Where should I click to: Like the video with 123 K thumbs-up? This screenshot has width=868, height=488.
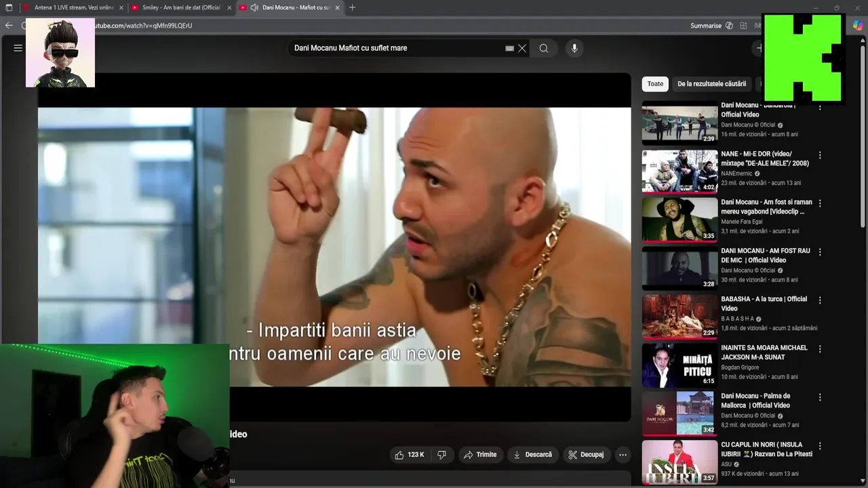coord(410,455)
